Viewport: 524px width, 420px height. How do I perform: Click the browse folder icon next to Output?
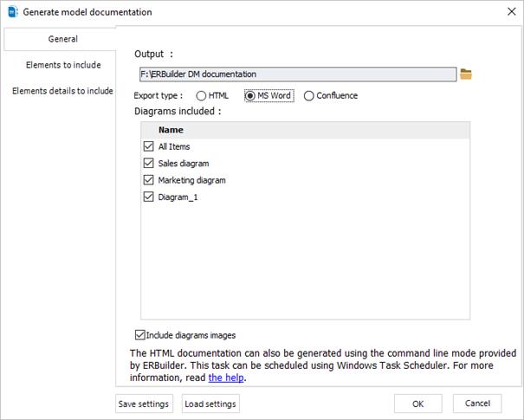[x=466, y=74]
